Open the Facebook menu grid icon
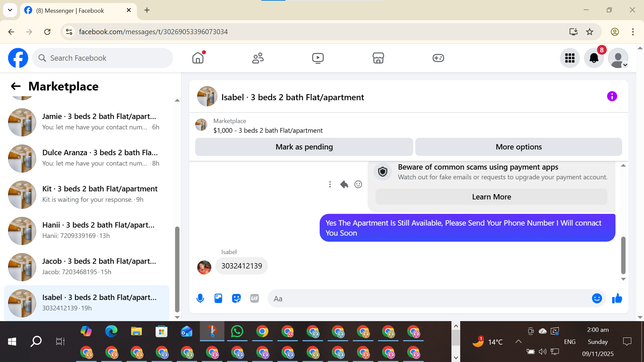This screenshot has height=362, width=644. pyautogui.click(x=570, y=58)
